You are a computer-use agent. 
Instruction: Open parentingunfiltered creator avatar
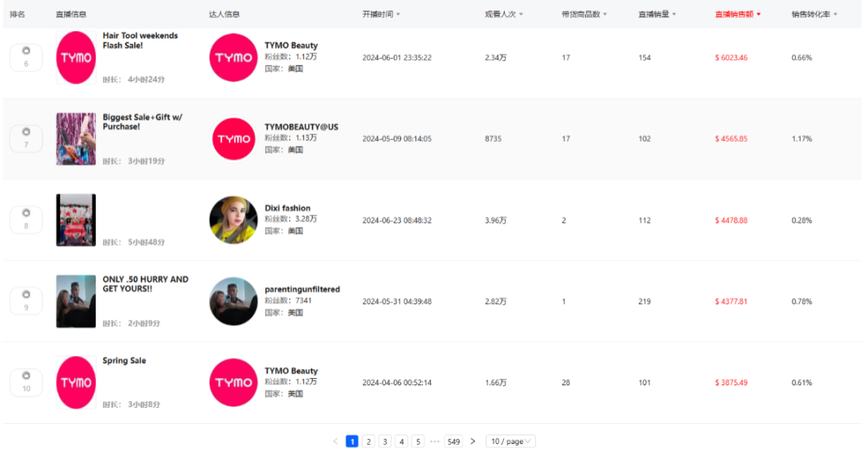point(233,302)
